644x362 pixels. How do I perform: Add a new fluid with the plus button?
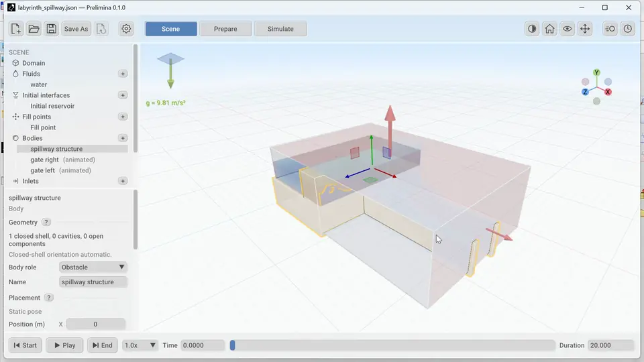click(122, 74)
